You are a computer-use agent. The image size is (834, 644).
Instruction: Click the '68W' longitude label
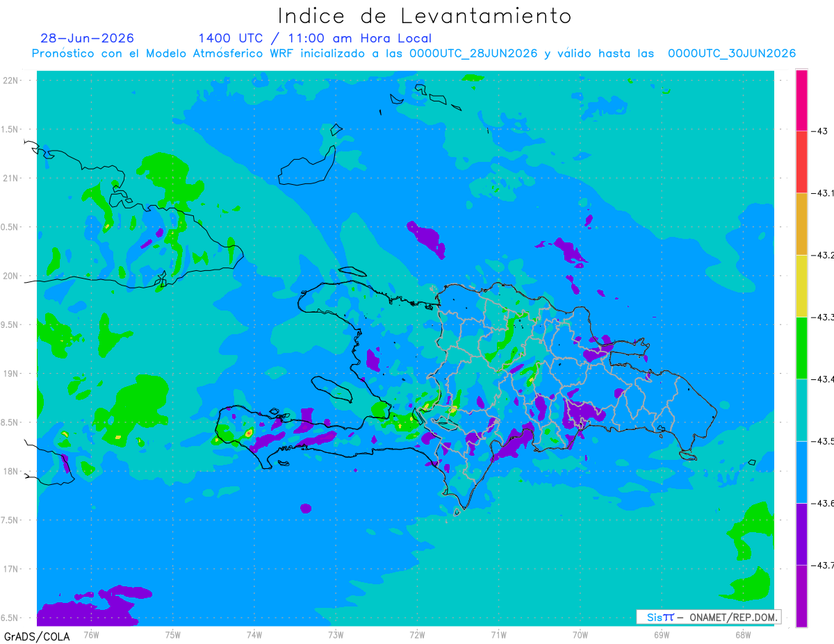tap(743, 634)
